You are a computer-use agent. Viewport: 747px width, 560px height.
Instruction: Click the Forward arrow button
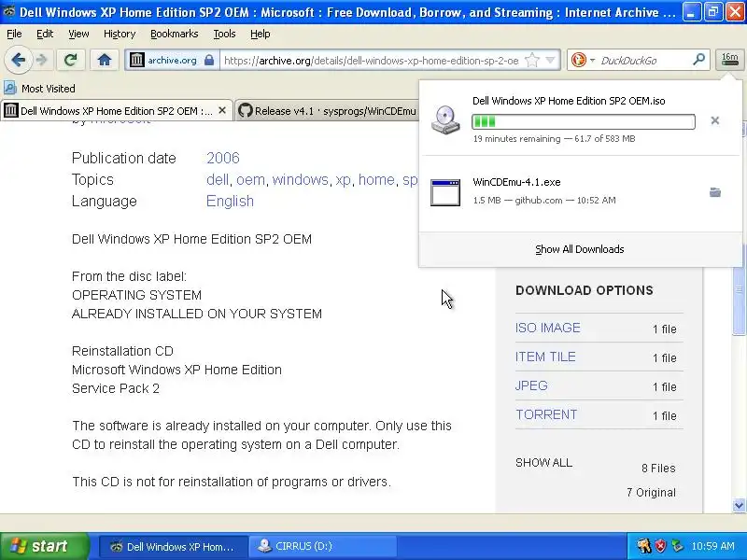tap(42, 60)
